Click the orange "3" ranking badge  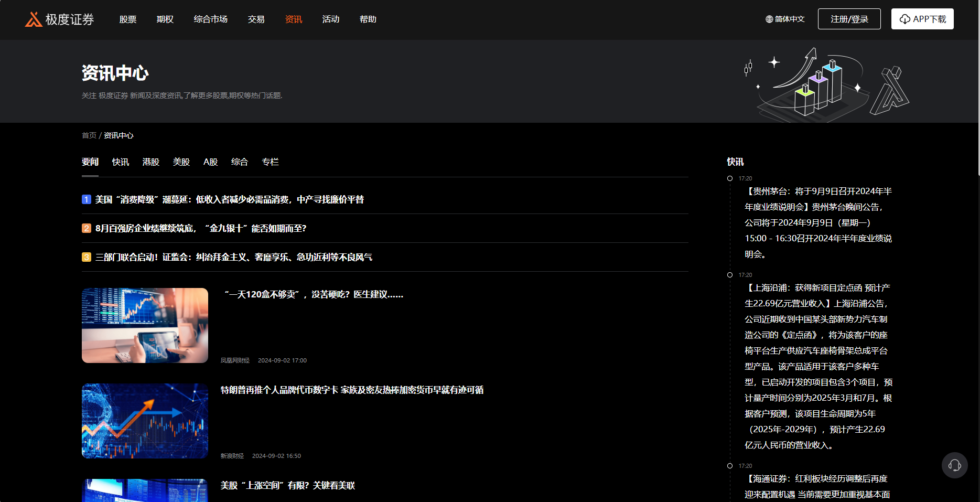87,257
